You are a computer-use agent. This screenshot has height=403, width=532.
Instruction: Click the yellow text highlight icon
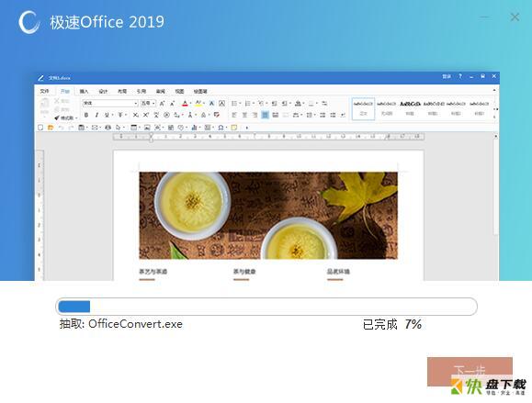click(x=198, y=104)
